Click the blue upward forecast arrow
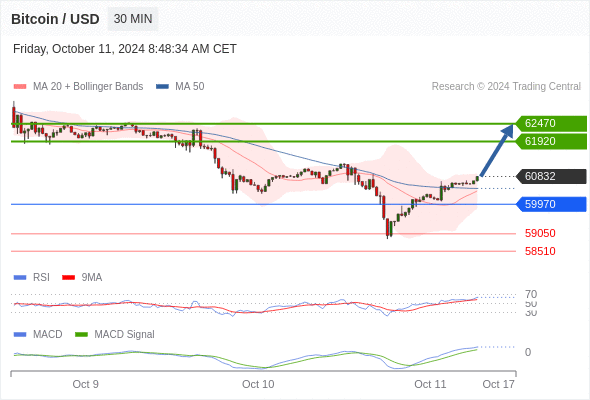The image size is (590, 400). tap(497, 150)
